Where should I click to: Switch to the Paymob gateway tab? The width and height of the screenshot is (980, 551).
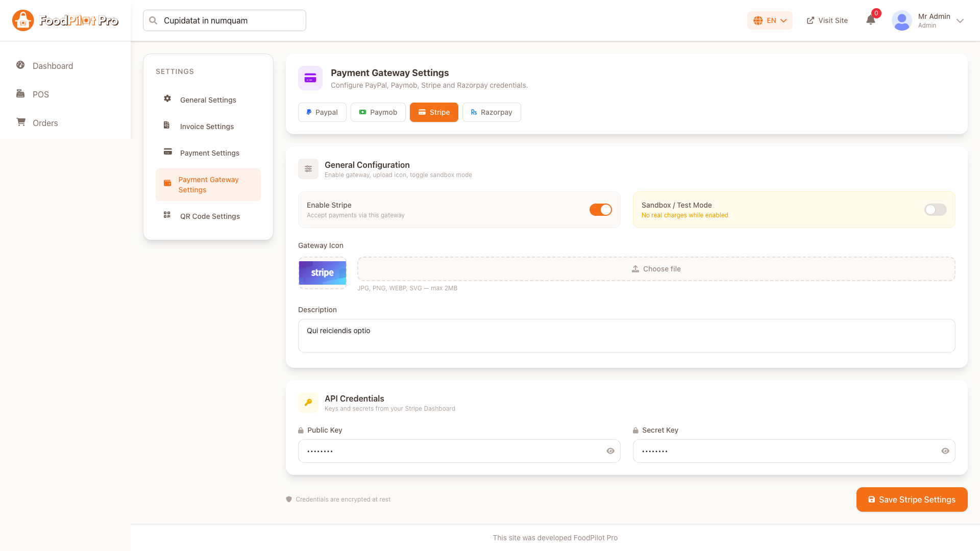click(378, 112)
